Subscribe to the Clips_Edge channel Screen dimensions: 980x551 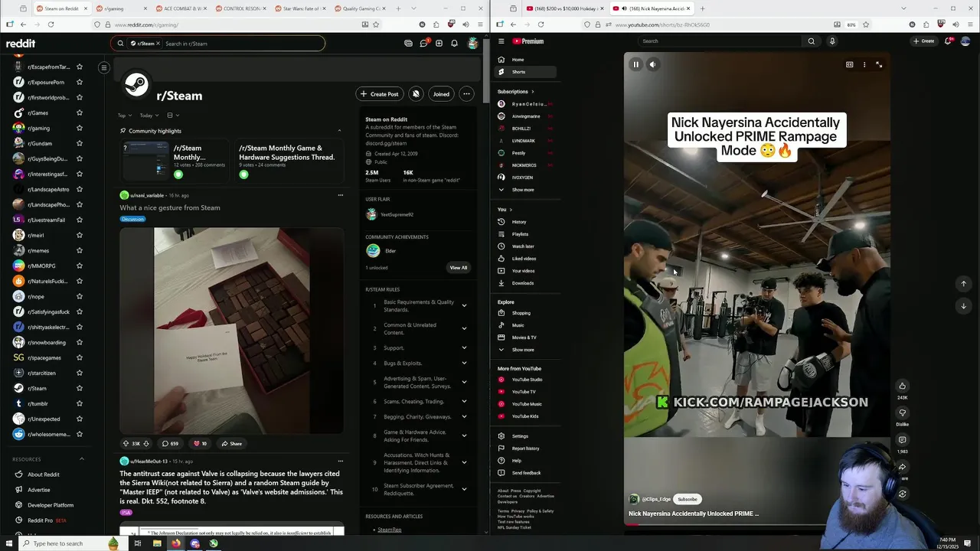(688, 499)
